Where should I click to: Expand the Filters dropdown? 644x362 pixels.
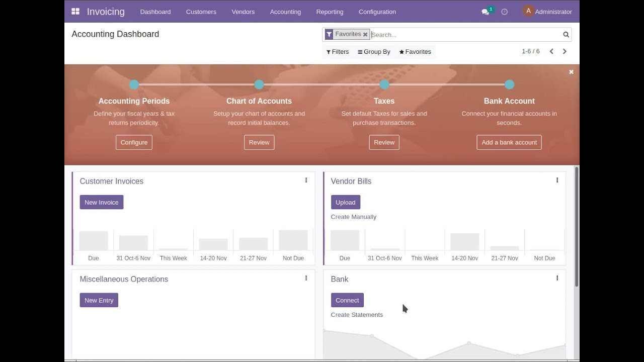coord(338,52)
